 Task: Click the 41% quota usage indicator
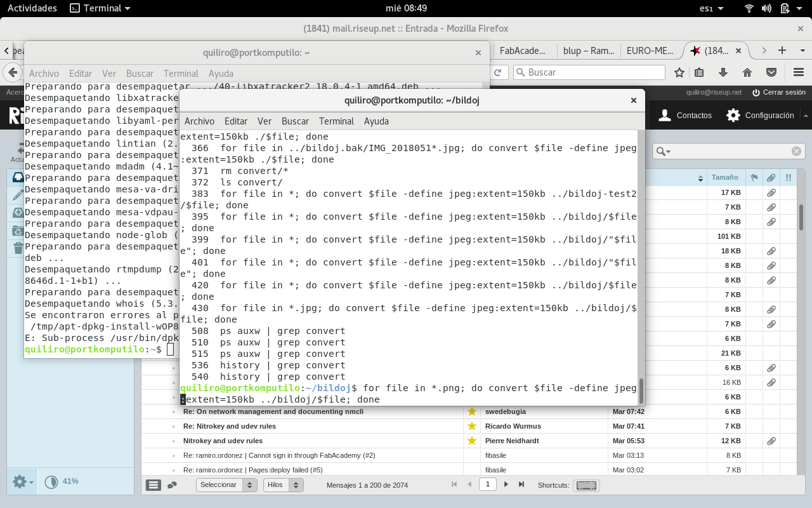click(62, 481)
